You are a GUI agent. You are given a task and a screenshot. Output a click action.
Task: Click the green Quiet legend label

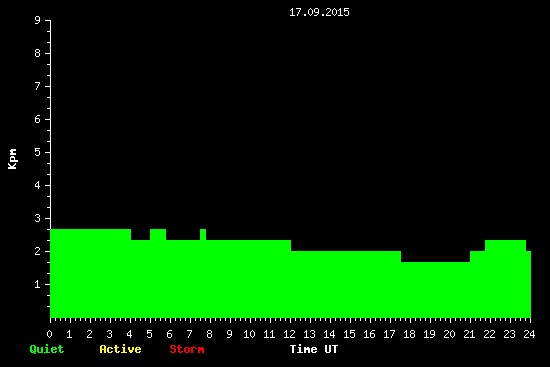coord(47,349)
